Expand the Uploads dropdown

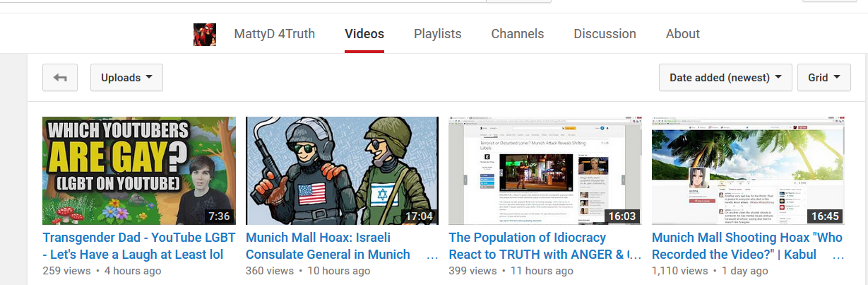coord(126,78)
